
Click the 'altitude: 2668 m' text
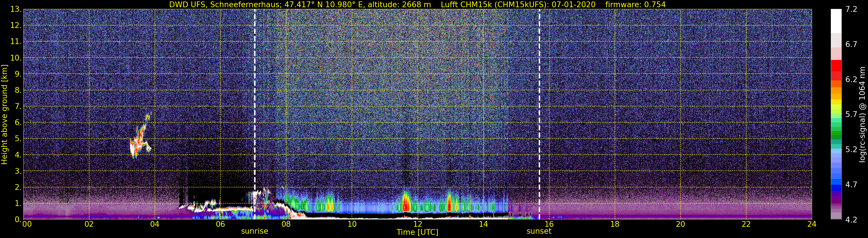click(x=399, y=4)
